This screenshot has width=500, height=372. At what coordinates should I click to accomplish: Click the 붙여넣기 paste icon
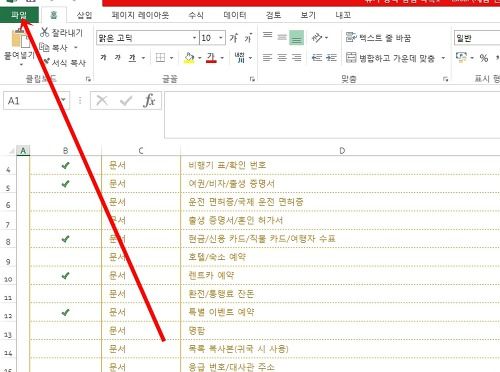coord(20,38)
